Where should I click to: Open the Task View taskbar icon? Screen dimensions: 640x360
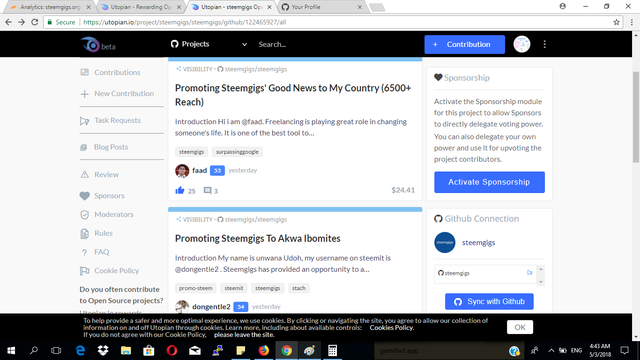click(56, 351)
